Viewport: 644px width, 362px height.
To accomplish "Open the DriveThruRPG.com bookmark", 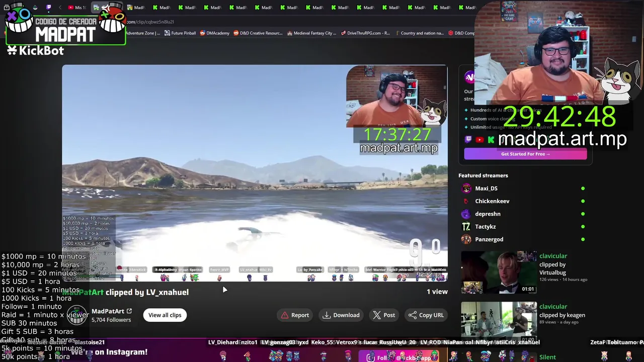I will pos(365,33).
